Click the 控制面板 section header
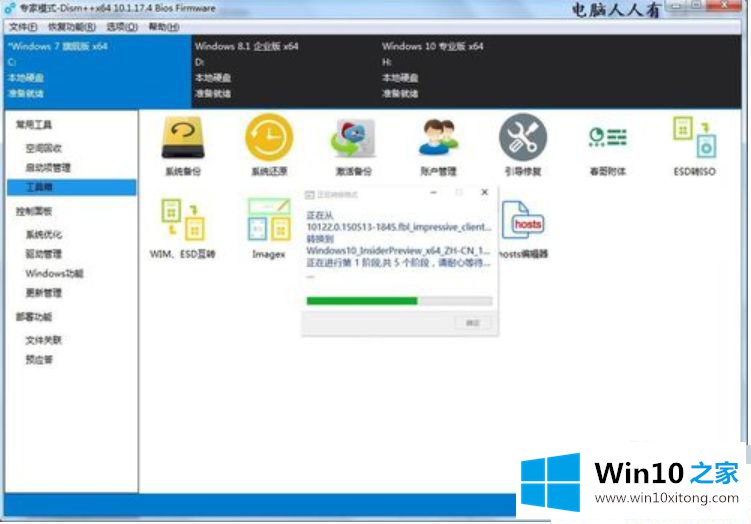 [34, 211]
